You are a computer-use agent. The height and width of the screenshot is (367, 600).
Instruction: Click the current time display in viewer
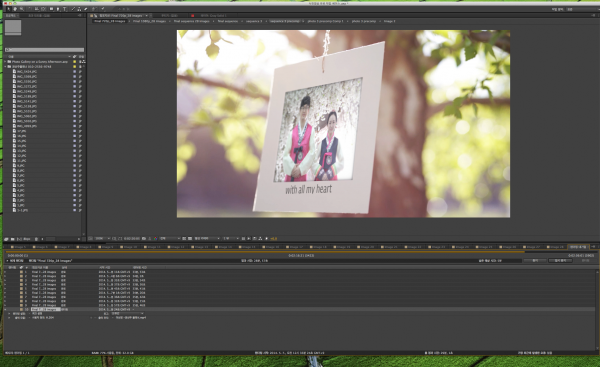click(x=132, y=238)
